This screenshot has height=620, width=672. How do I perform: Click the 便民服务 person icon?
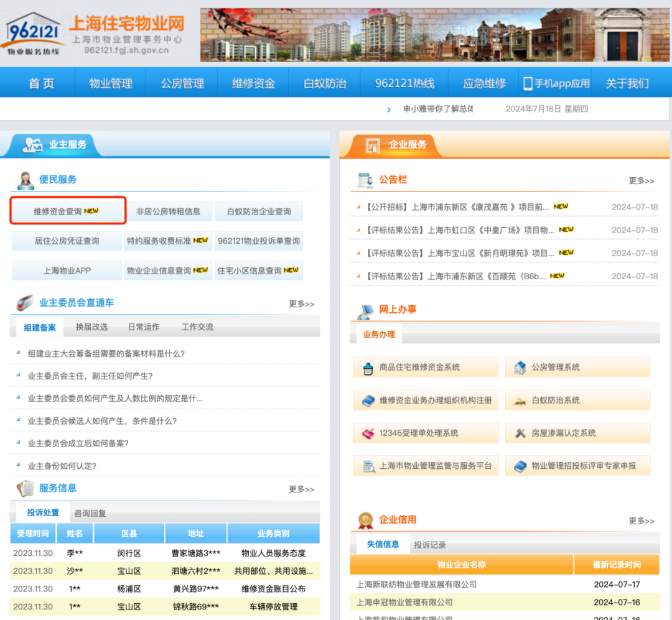coord(26,180)
